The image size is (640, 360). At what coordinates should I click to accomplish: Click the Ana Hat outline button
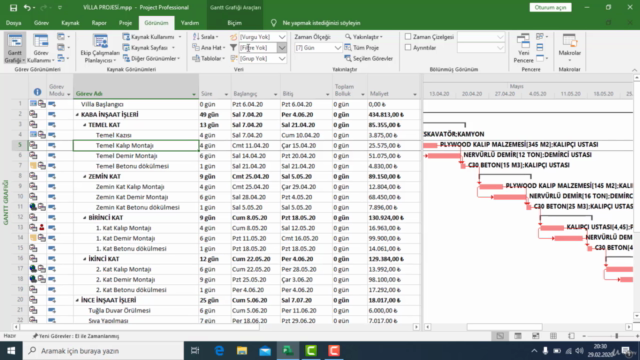pyautogui.click(x=209, y=48)
